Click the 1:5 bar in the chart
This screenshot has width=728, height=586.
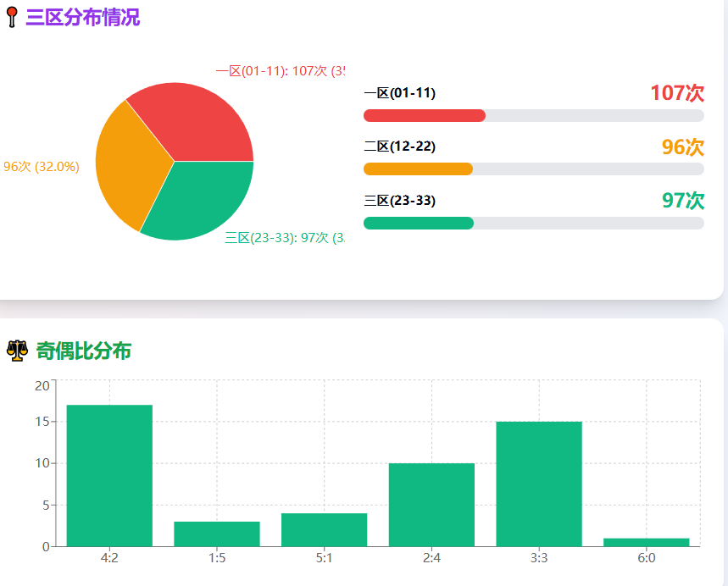pyautogui.click(x=216, y=533)
